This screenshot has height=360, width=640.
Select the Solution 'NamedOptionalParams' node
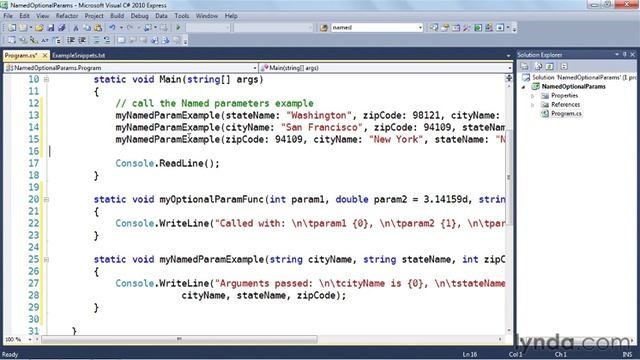(583, 78)
